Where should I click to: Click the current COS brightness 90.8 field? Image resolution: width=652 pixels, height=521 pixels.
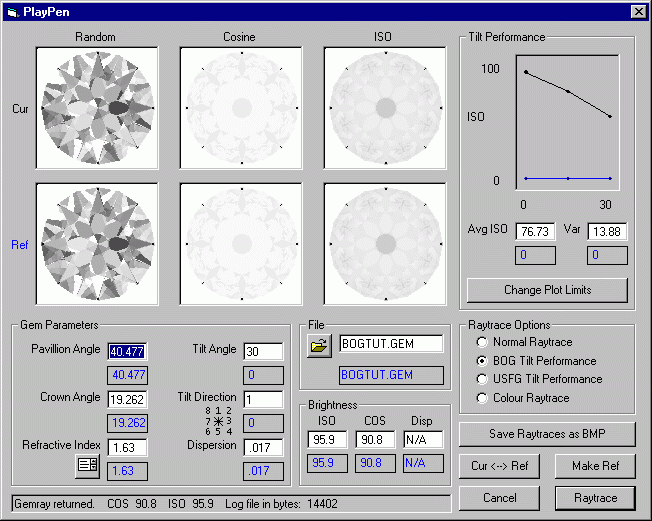point(375,440)
